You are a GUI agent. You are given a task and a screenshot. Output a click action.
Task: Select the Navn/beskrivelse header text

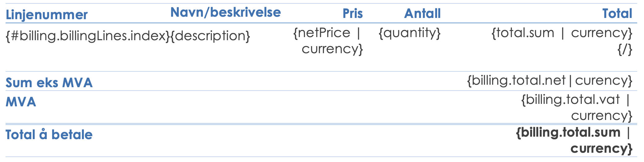click(x=225, y=12)
